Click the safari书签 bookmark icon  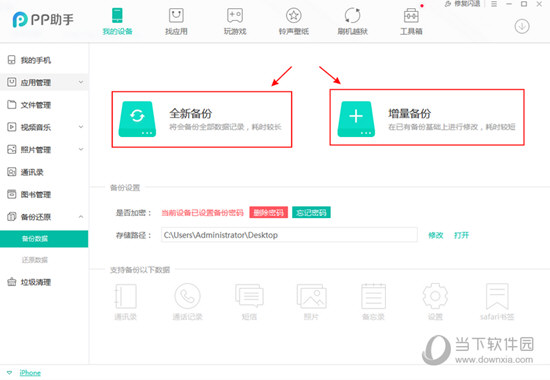tap(497, 296)
